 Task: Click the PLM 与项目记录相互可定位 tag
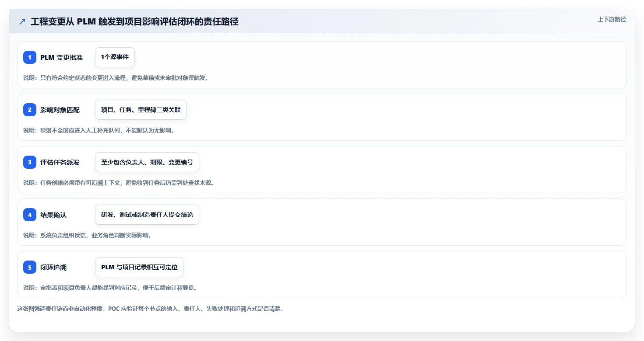tap(139, 267)
